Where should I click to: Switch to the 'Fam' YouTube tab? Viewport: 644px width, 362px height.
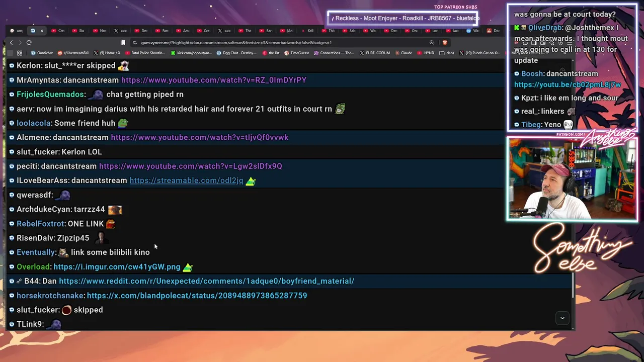point(162,31)
